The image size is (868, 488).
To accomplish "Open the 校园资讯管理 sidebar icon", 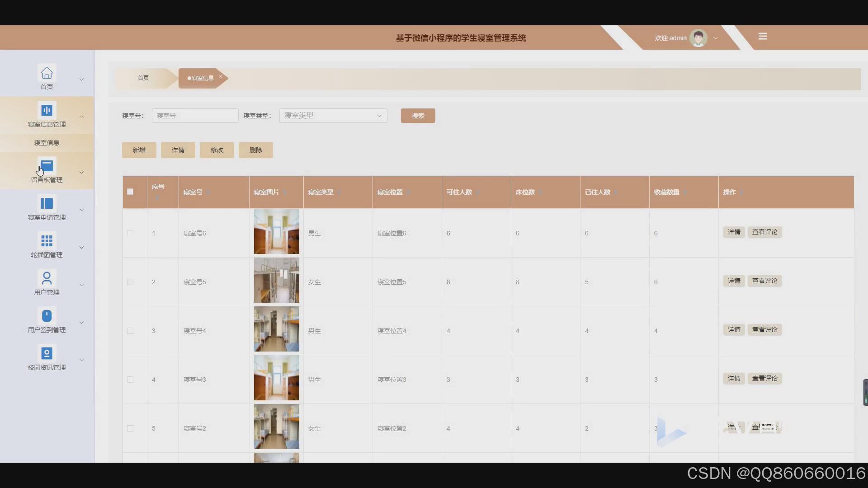I will [x=47, y=353].
